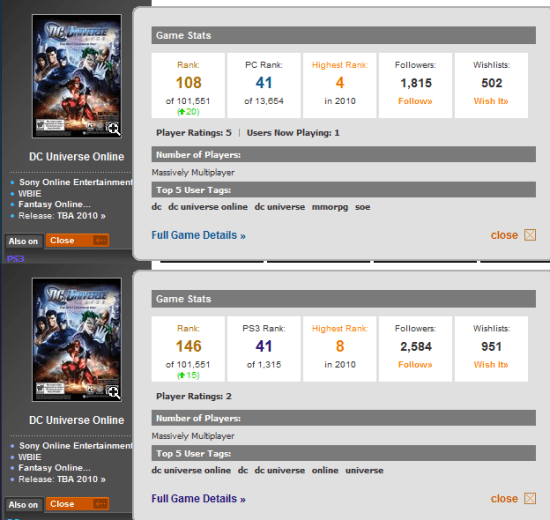Click PS3 Rank value 41
The image size is (550, 520).
coord(264,346)
